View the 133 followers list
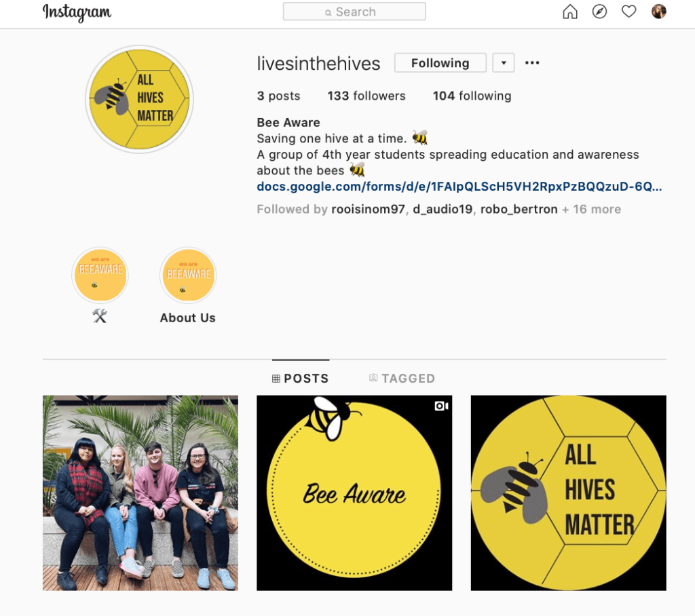The height and width of the screenshot is (616, 695). (x=366, y=96)
